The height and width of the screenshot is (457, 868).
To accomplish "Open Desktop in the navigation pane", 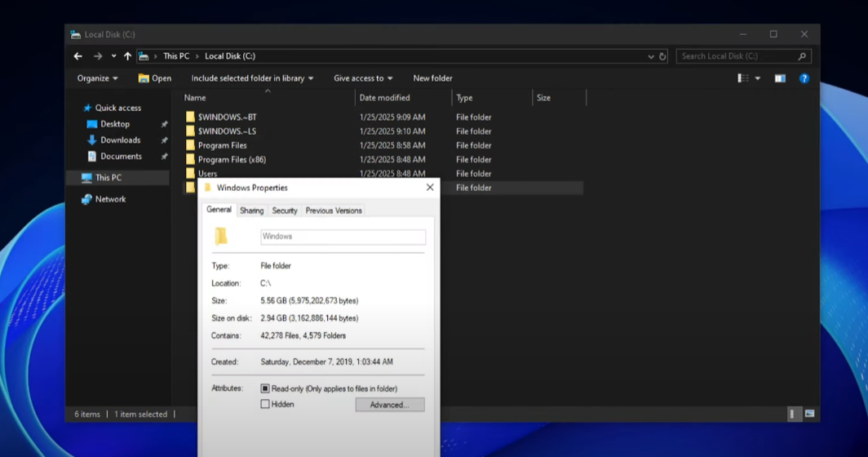I will (108, 124).
